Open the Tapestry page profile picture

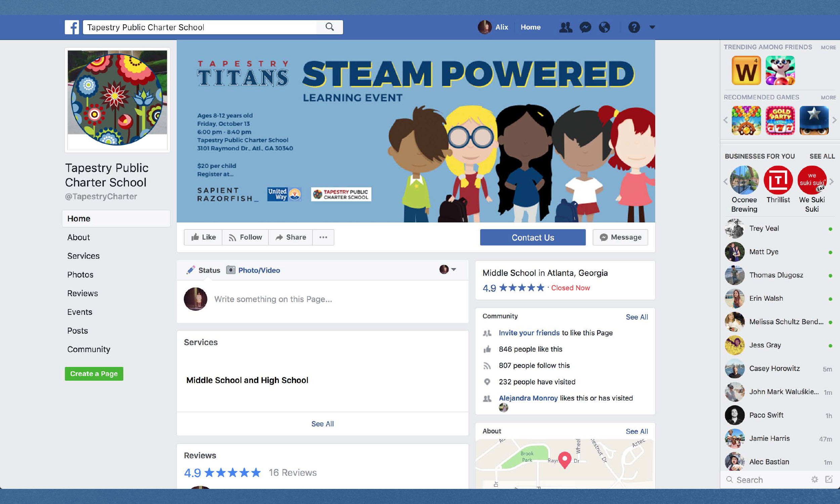(x=117, y=100)
